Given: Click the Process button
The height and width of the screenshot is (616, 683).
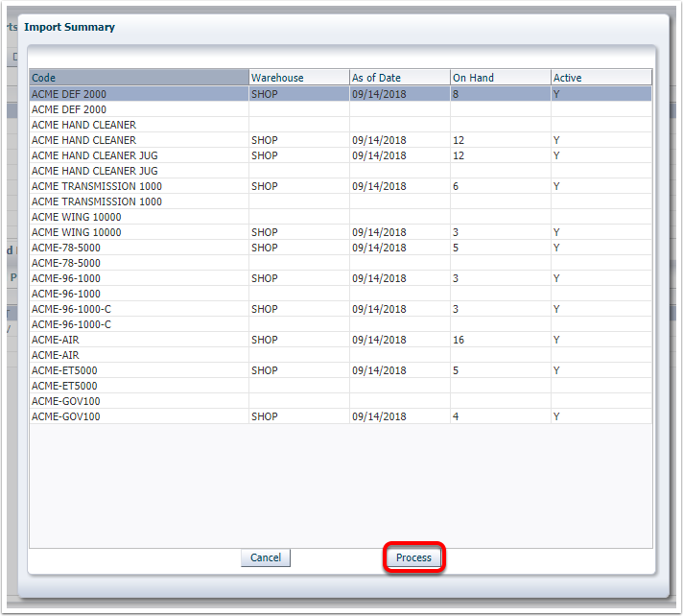Looking at the screenshot, I should click(x=413, y=557).
